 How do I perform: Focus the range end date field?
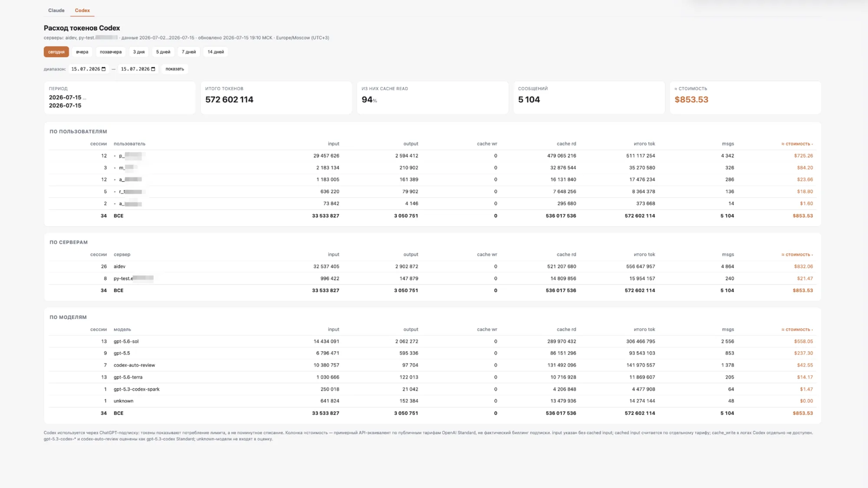(138, 69)
